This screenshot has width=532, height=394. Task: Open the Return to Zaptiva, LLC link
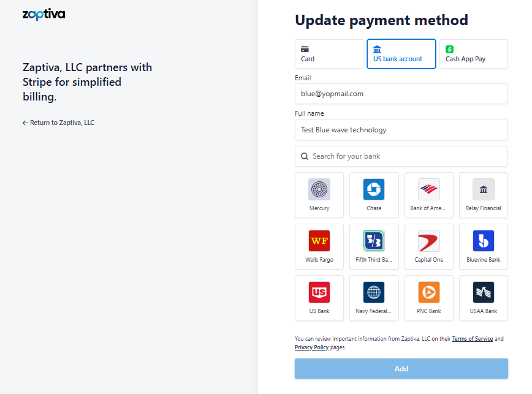click(59, 123)
